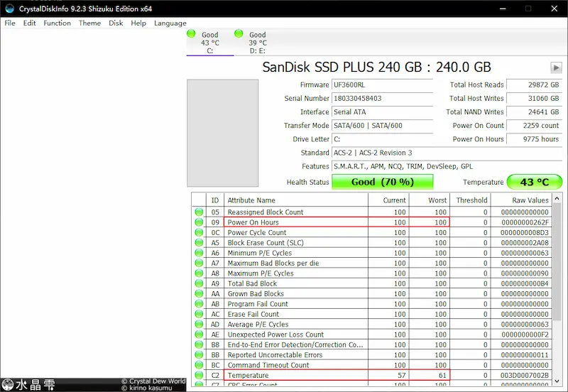Viewport: 568px width, 392px height.
Task: Click the next disk arrow button
Action: coord(556,67)
